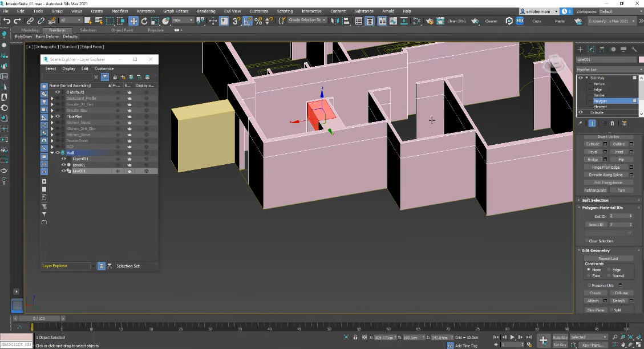Open Create Selection Set dropdown

(307, 20)
